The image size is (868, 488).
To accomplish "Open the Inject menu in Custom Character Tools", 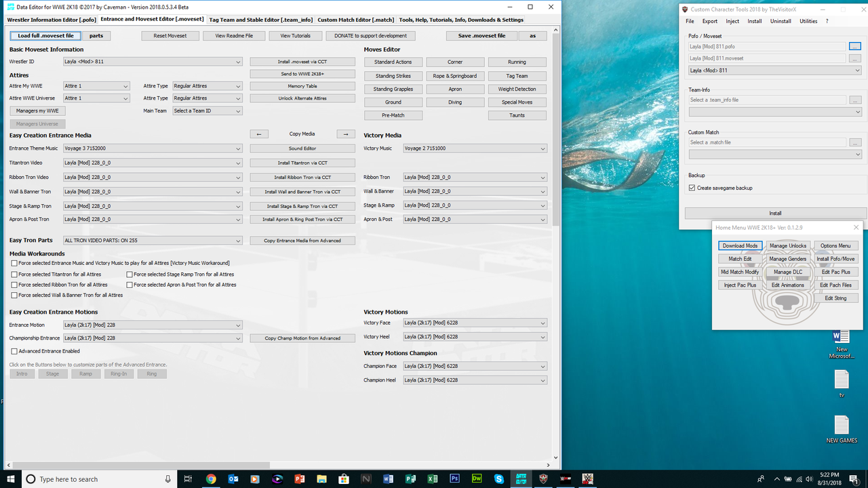I will (x=732, y=21).
